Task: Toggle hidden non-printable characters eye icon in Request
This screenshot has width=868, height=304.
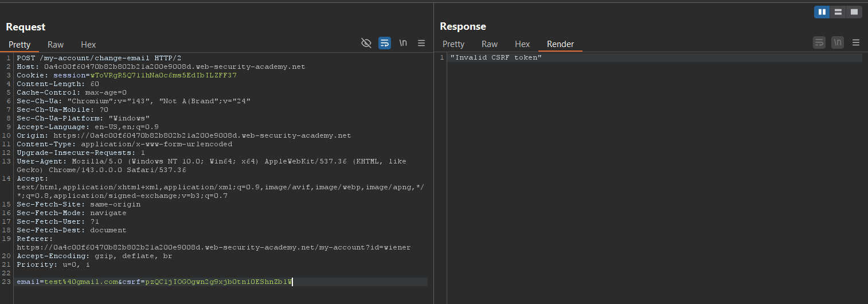Action: (x=366, y=43)
